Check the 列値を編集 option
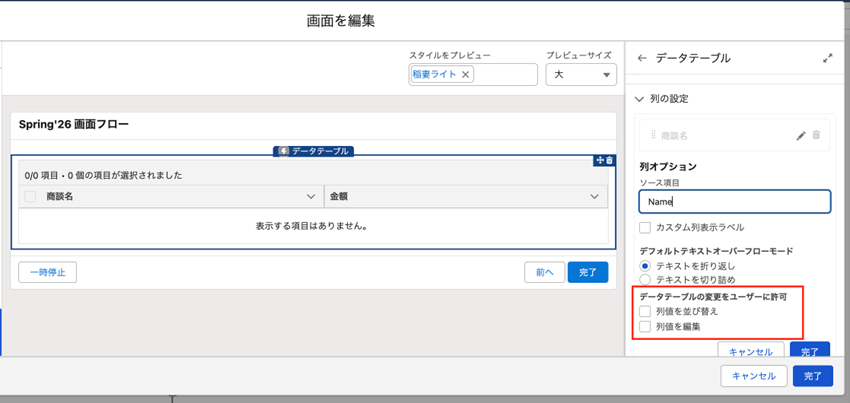The image size is (850, 403). 645,327
